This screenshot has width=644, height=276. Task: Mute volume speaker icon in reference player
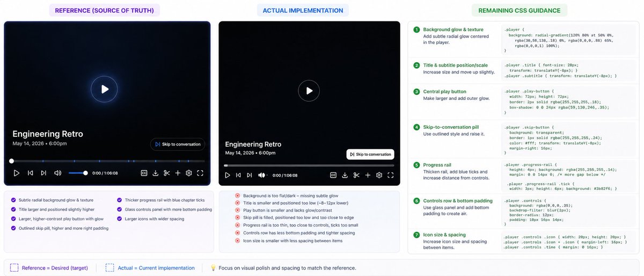coord(58,173)
